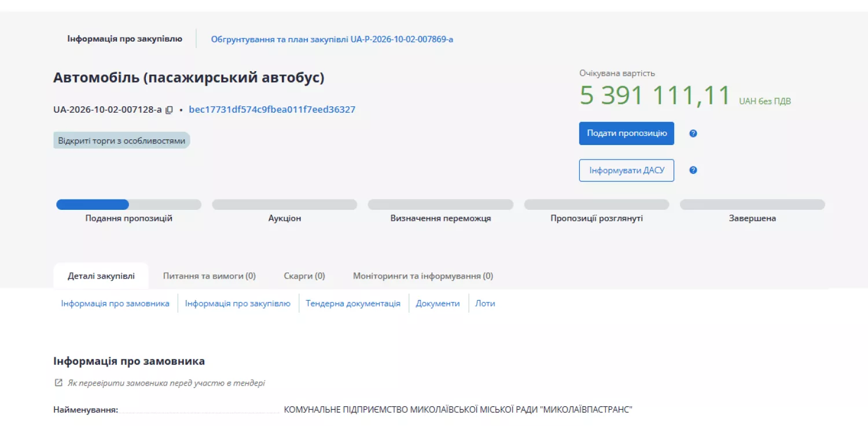
Task: Click the Очікувана вартість label
Action: [617, 73]
